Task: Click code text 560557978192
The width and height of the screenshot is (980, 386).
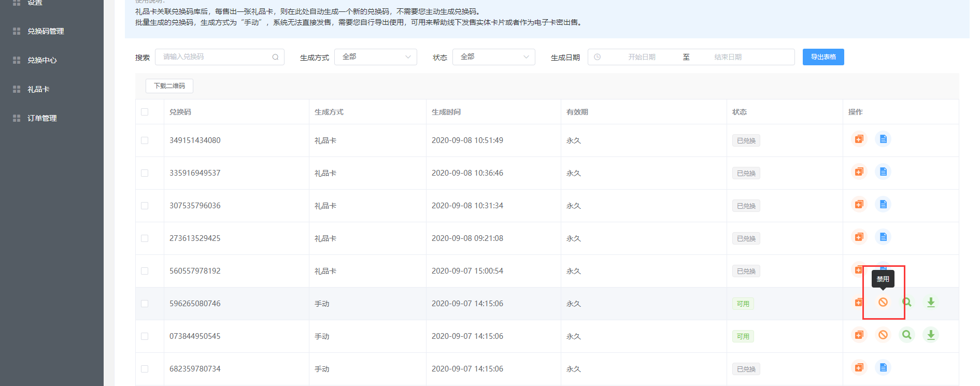Action: pyautogui.click(x=195, y=271)
